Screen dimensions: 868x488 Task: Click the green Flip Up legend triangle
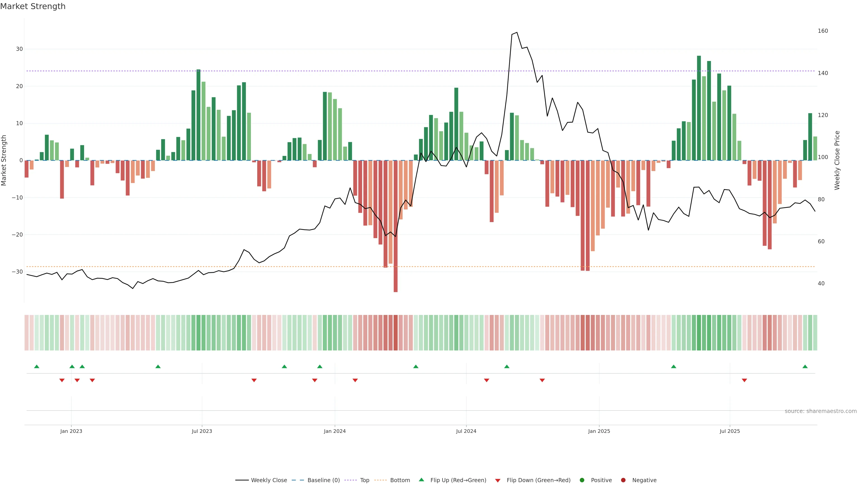coord(421,480)
